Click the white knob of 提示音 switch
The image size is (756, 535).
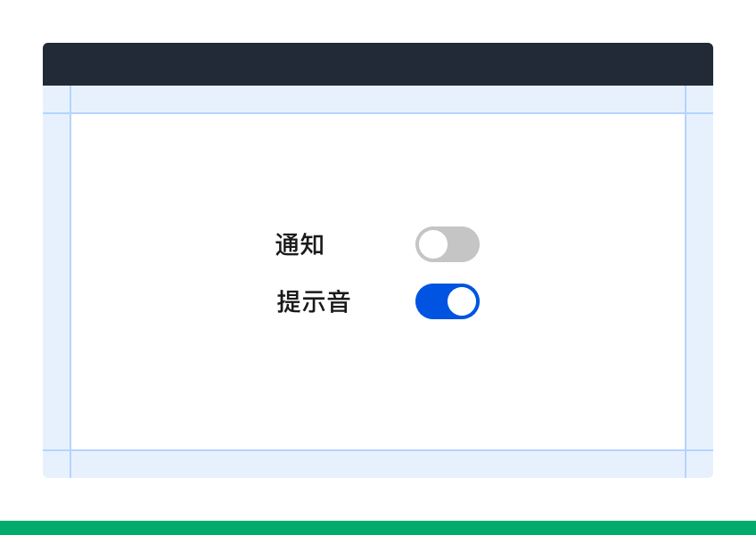pos(462,301)
